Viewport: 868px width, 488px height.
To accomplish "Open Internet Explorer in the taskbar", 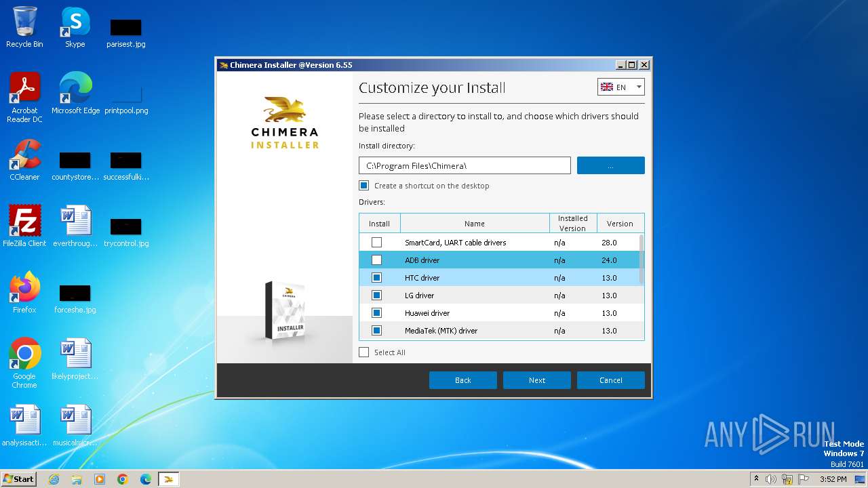I will (54, 479).
